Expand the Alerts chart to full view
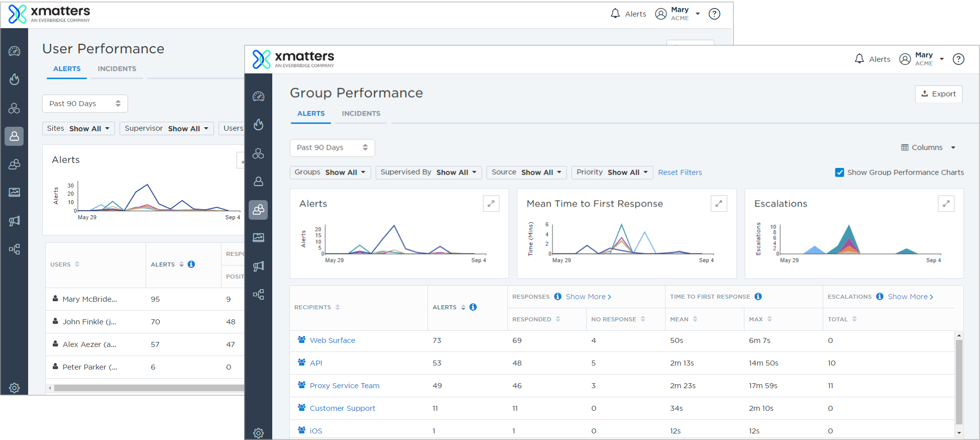Image resolution: width=980 pixels, height=440 pixels. pyautogui.click(x=491, y=204)
